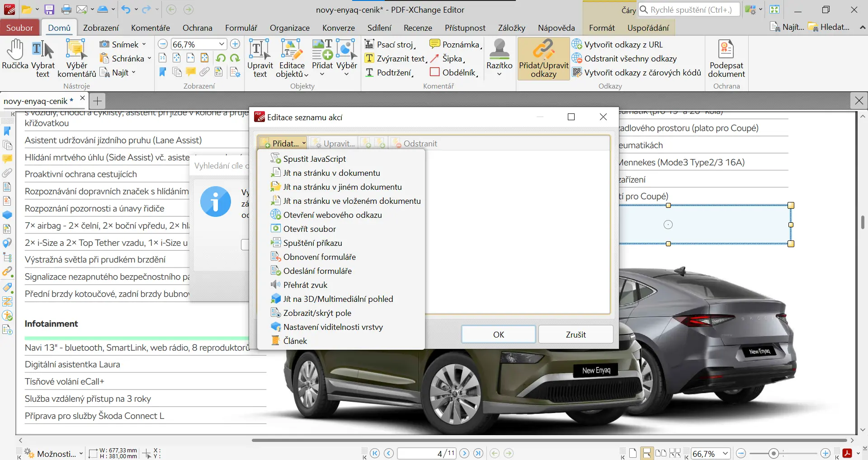Confirm dialog with OK
The image size is (868, 460).
coord(499,334)
